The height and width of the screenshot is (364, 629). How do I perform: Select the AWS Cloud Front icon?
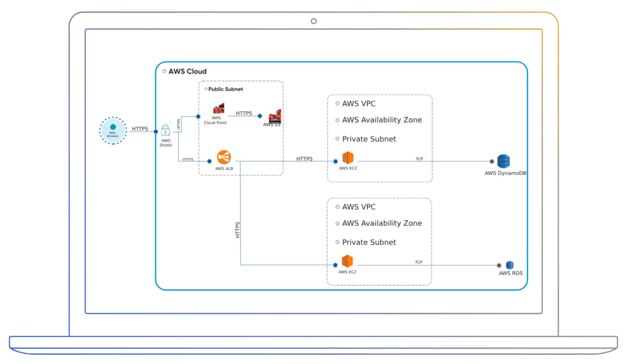pos(219,109)
